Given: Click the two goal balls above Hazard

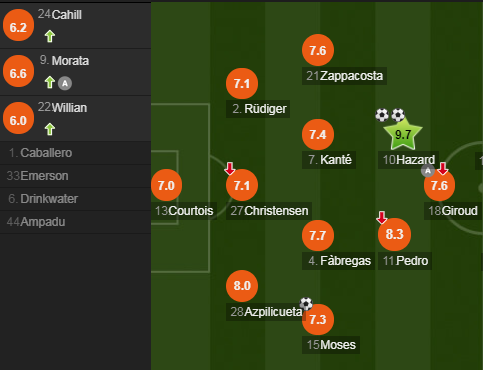Looking at the screenshot, I should pos(390,115).
